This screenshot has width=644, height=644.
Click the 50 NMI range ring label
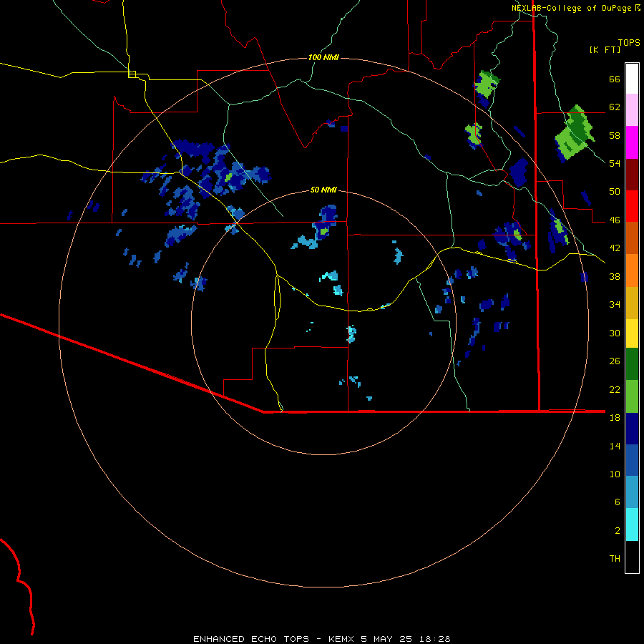pyautogui.click(x=323, y=190)
